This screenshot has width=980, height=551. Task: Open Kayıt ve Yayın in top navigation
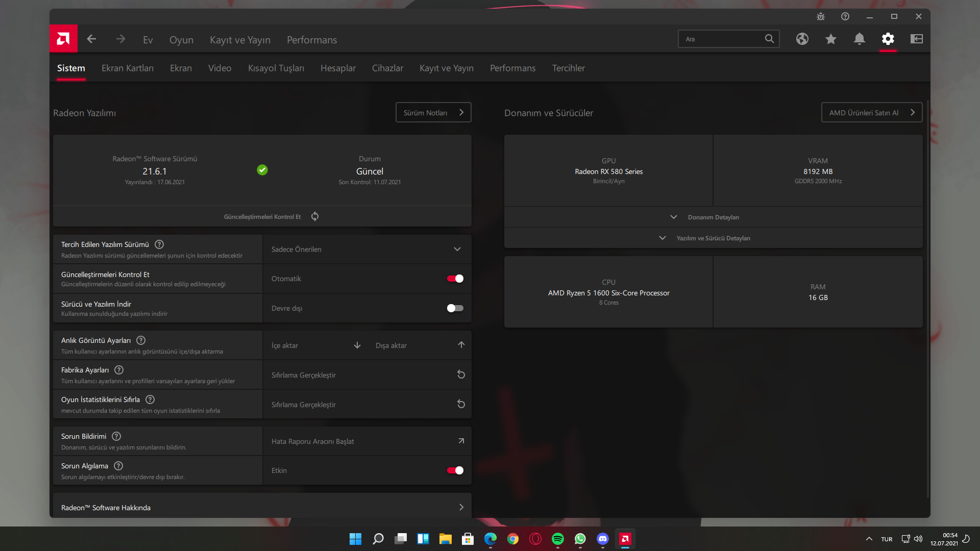coord(240,40)
